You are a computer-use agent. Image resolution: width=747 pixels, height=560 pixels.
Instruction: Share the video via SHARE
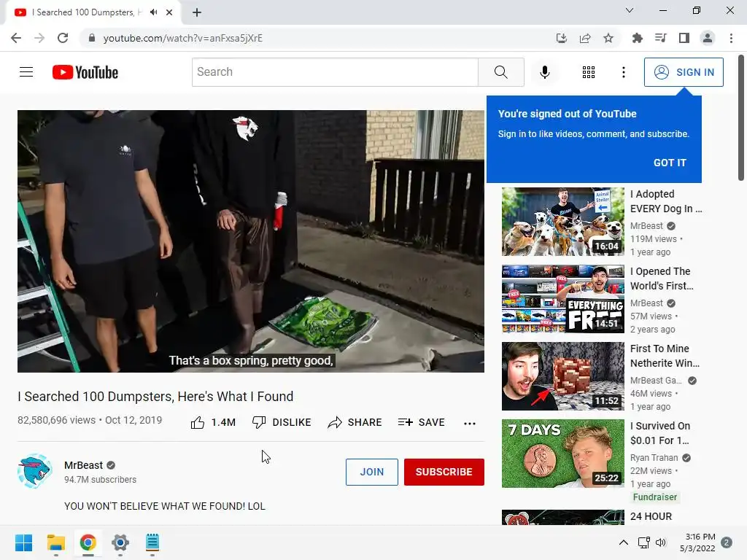tap(355, 422)
